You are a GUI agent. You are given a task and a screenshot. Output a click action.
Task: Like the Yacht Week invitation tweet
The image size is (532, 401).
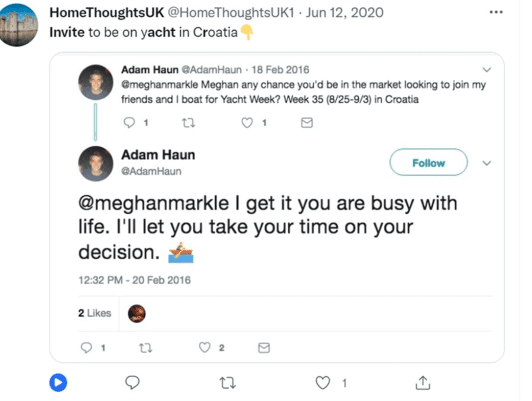248,123
